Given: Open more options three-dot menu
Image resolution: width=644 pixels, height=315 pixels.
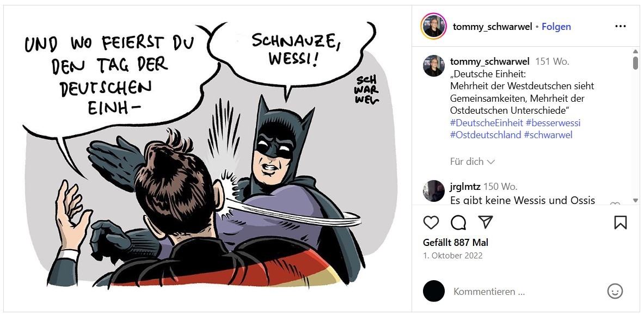Looking at the screenshot, I should pos(621,26).
